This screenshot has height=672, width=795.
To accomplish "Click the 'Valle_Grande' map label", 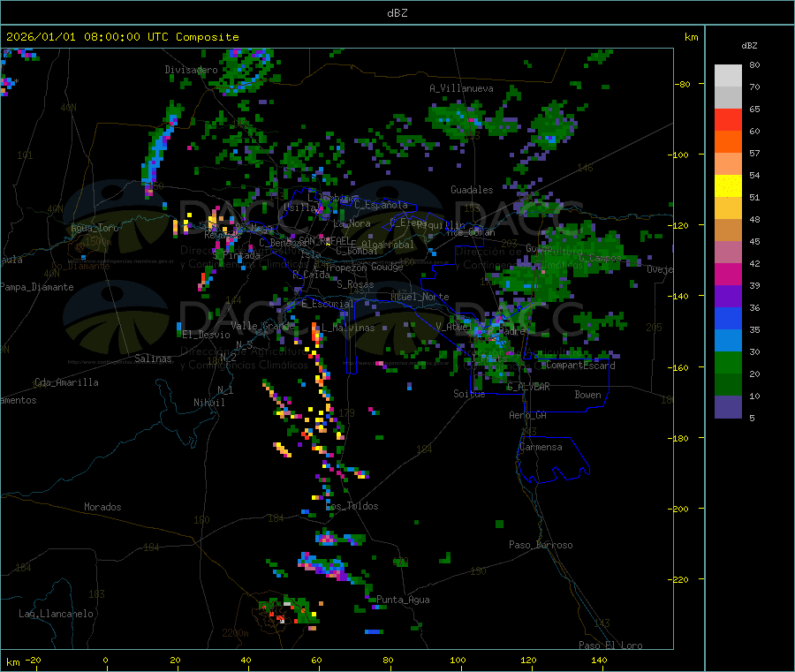I will pos(262,326).
